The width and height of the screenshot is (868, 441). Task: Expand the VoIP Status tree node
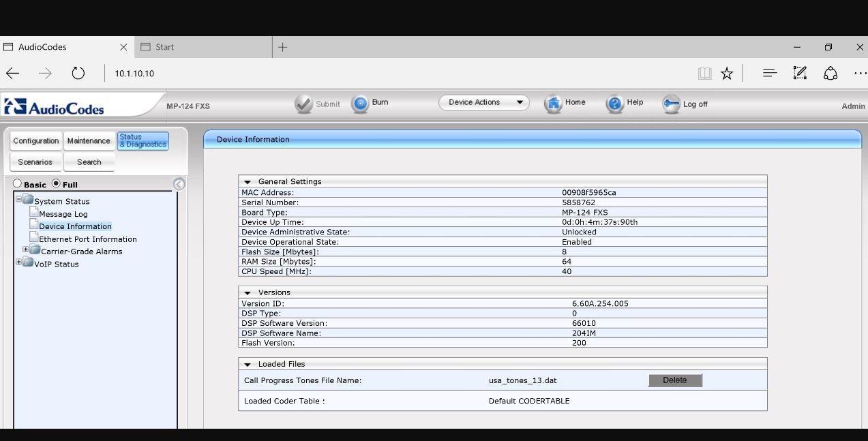point(19,262)
